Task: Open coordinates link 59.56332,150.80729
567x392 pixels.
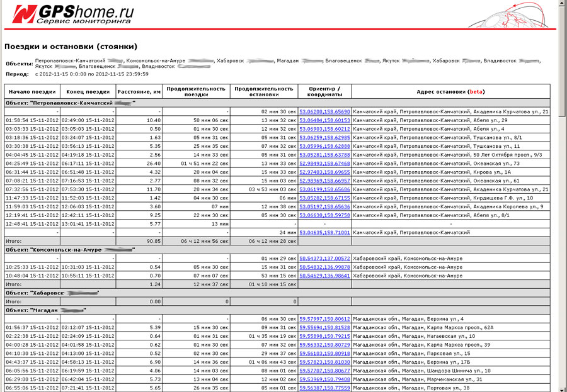Action: 324,345
